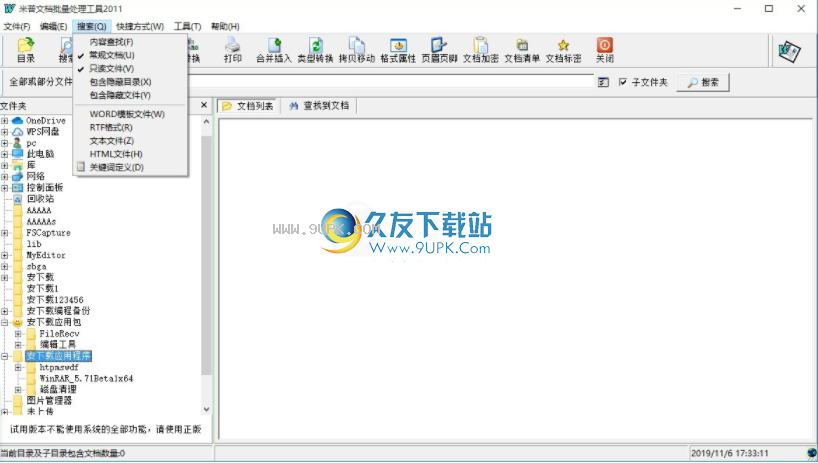Click the small options icon left of 子文件夹
The image size is (818, 463).
[x=603, y=82]
